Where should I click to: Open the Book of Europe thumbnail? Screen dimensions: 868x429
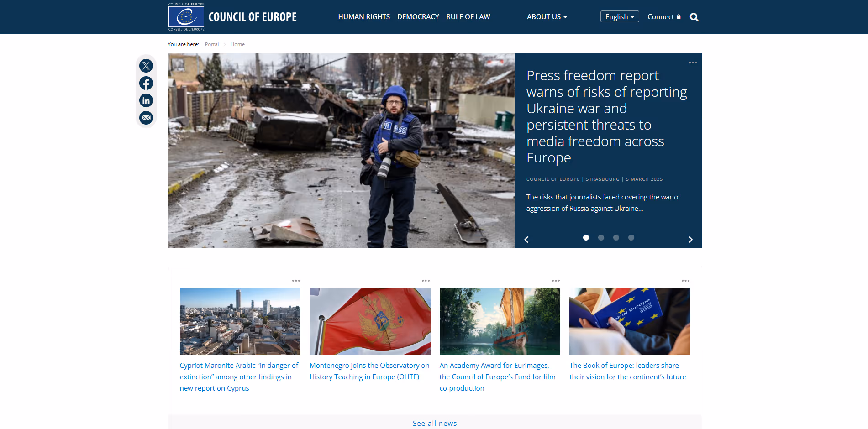pyautogui.click(x=630, y=321)
